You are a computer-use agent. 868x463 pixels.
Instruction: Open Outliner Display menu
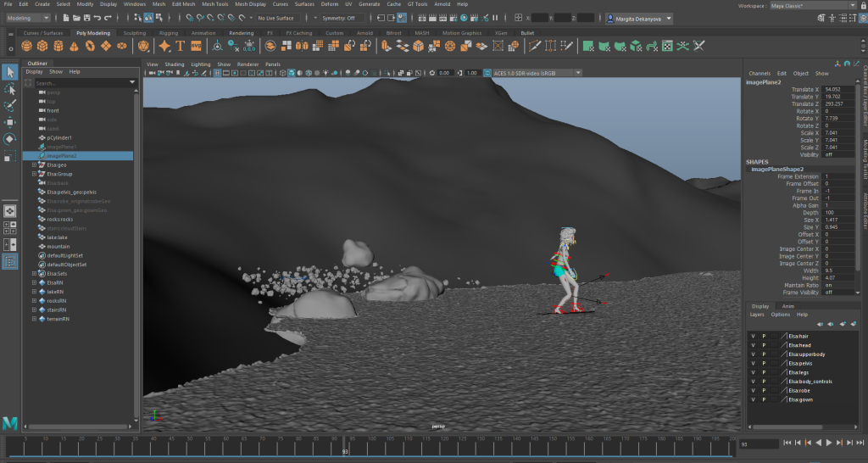[x=34, y=72]
